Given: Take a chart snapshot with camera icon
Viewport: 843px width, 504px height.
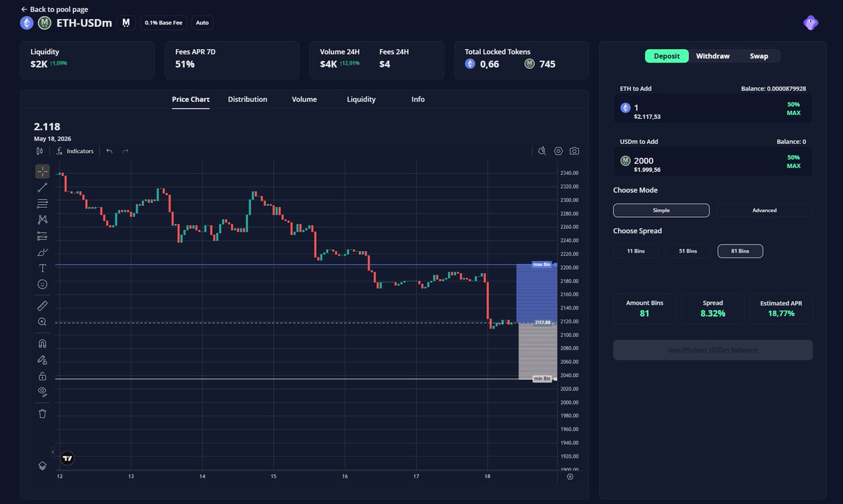Looking at the screenshot, I should pyautogui.click(x=575, y=151).
